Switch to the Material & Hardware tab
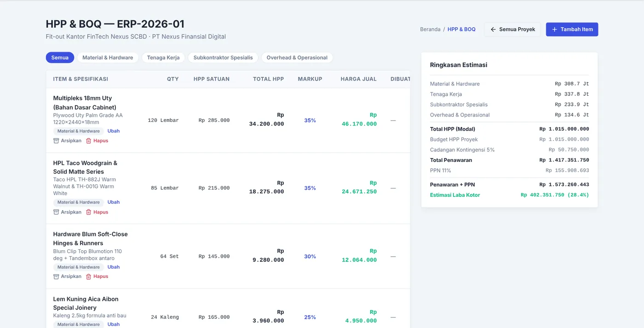Viewport: 644px width, 328px height. point(108,58)
